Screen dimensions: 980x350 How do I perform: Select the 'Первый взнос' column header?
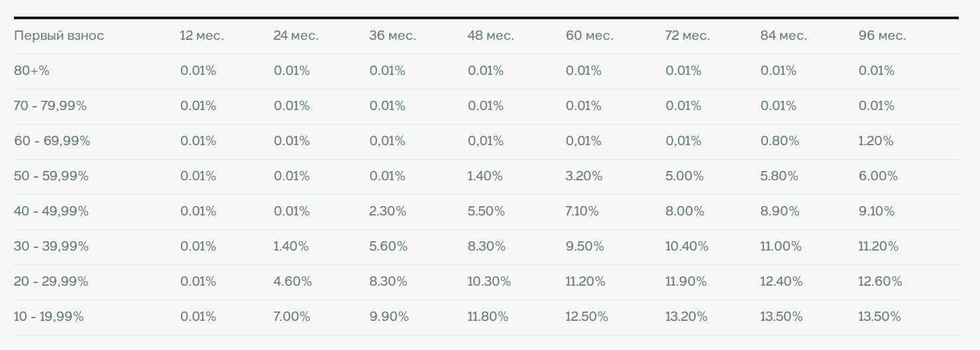click(x=59, y=36)
